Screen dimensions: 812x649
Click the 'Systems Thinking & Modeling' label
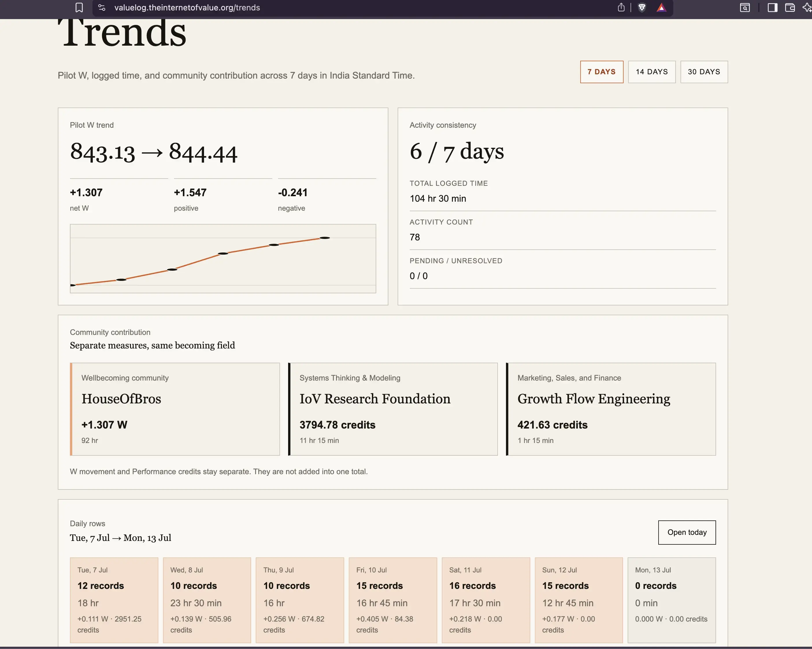(349, 378)
